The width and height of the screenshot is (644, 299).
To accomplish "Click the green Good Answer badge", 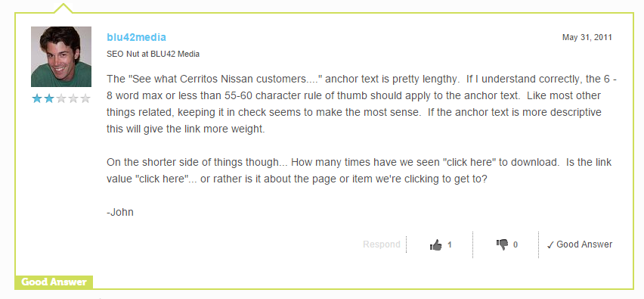I will [54, 282].
